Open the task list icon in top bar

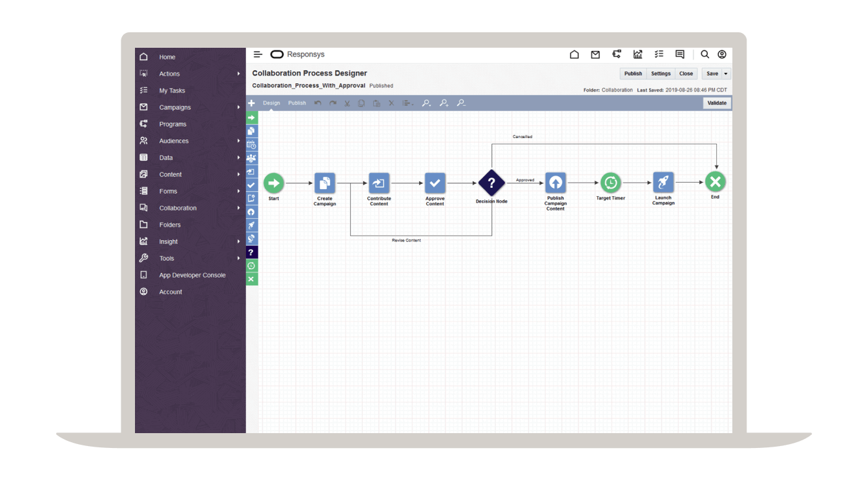[659, 55]
